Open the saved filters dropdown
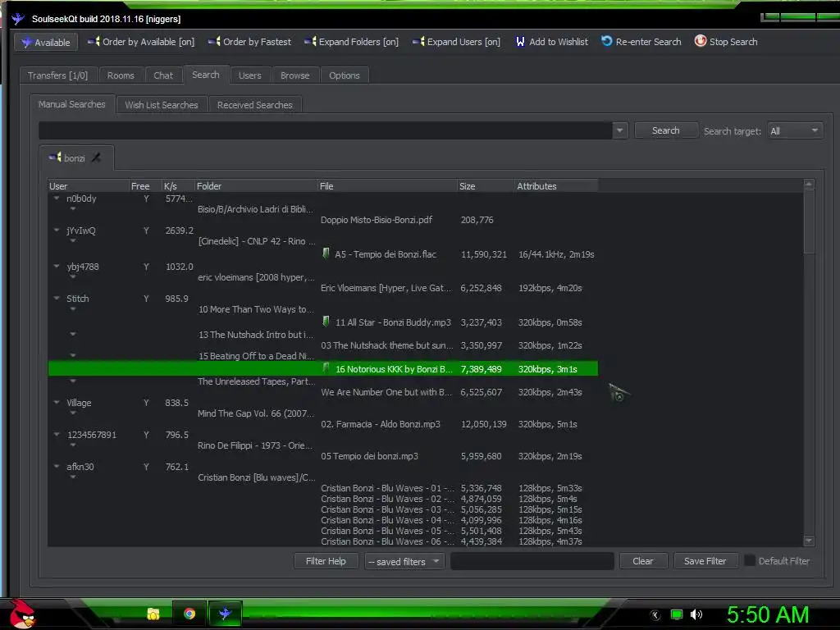 [x=404, y=561]
